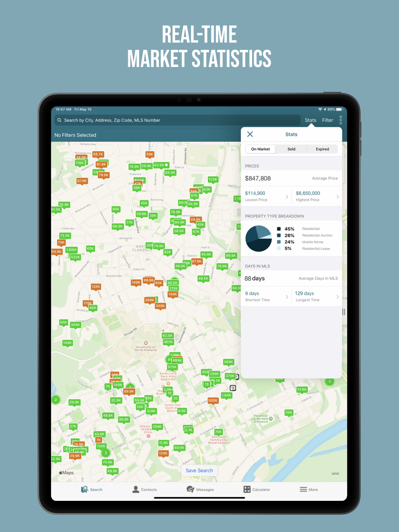Select the 123K listing pin
Image resolution: width=399 pixels, height=532 pixels.
tap(213, 179)
